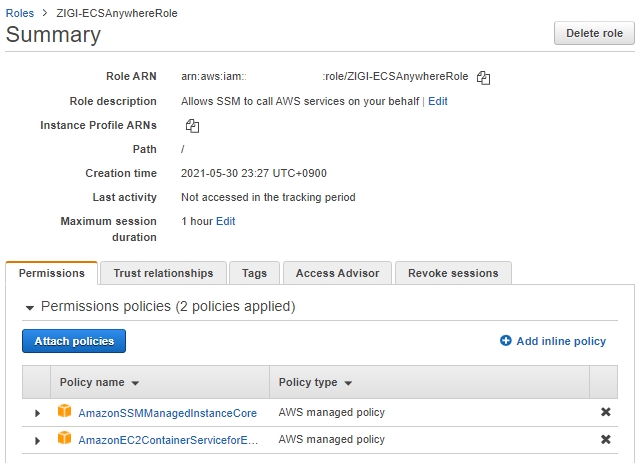638x463 pixels.
Task: Open the Trust relationships tab
Action: click(163, 273)
